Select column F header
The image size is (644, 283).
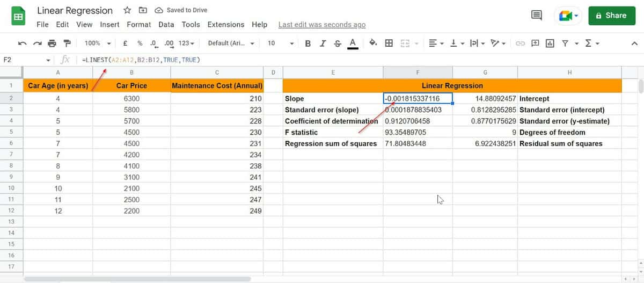pyautogui.click(x=418, y=72)
